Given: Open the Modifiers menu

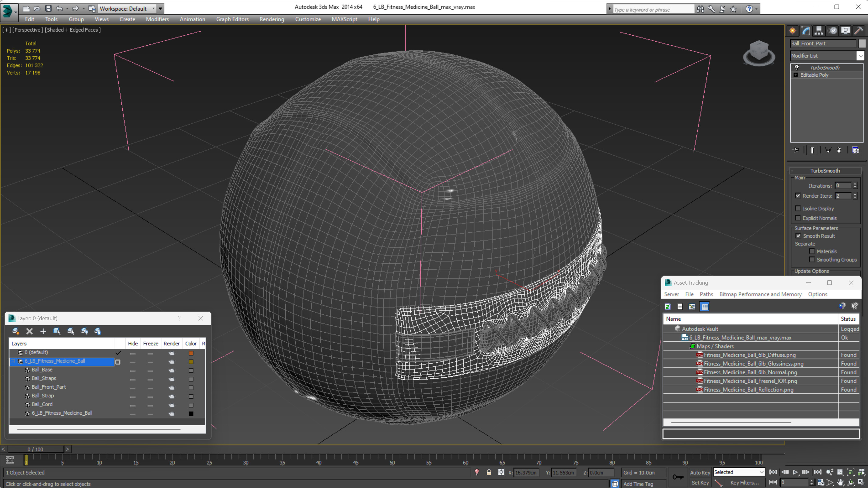Looking at the screenshot, I should pyautogui.click(x=157, y=19).
